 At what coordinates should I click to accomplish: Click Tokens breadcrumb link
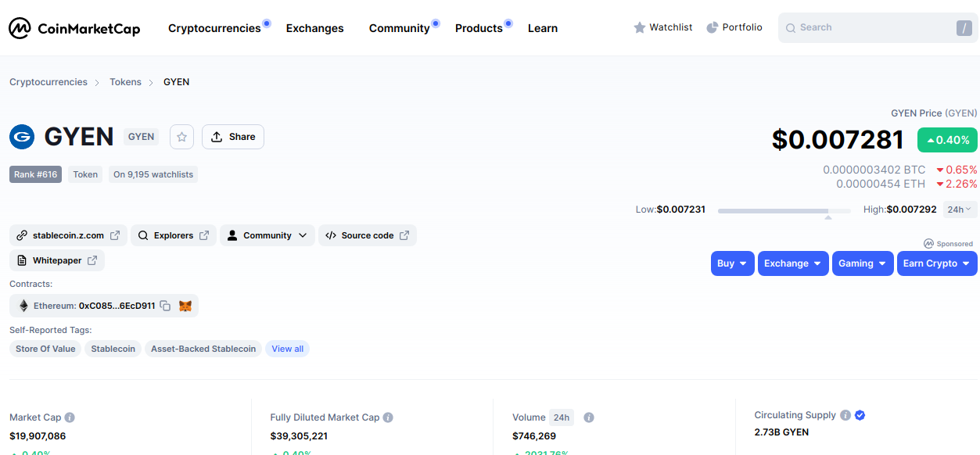125,82
